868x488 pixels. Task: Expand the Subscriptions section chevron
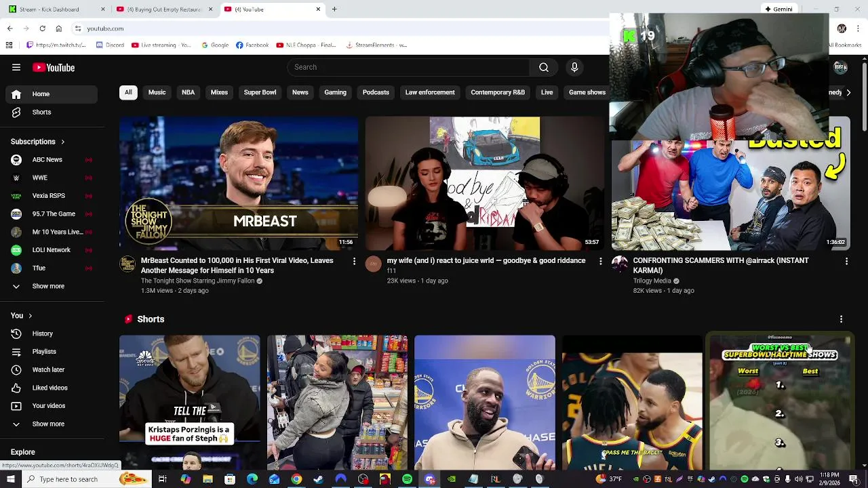pyautogui.click(x=62, y=142)
